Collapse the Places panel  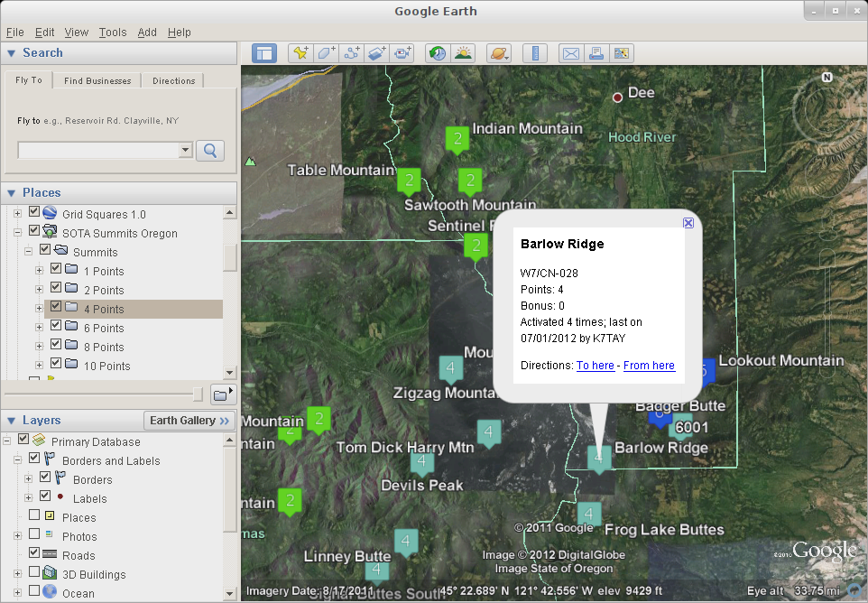(11, 192)
